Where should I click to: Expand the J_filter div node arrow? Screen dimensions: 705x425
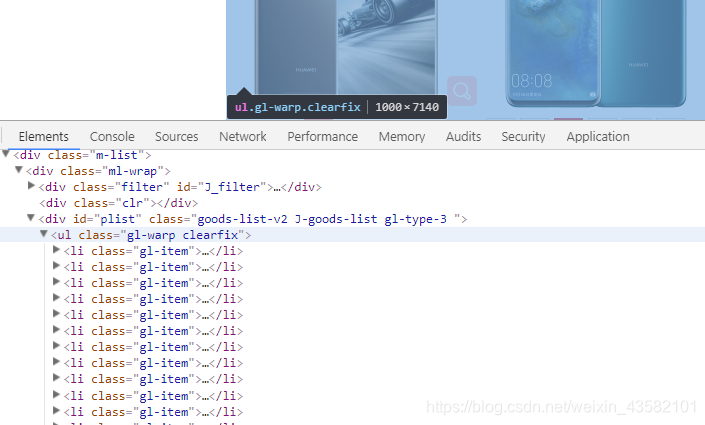click(31, 186)
